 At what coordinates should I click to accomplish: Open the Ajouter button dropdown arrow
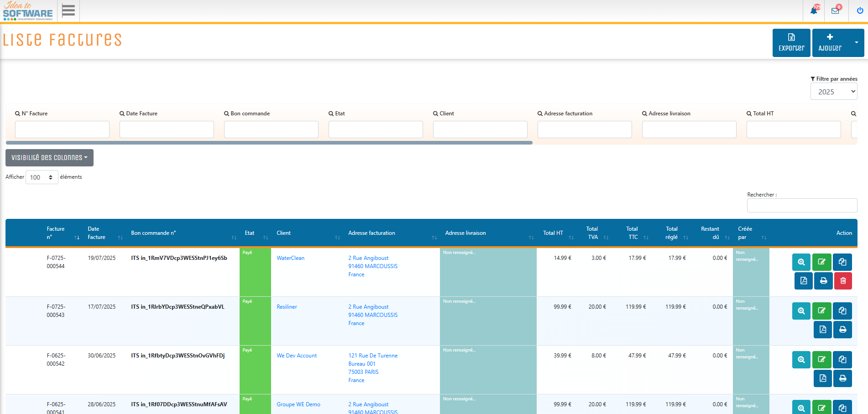point(856,43)
